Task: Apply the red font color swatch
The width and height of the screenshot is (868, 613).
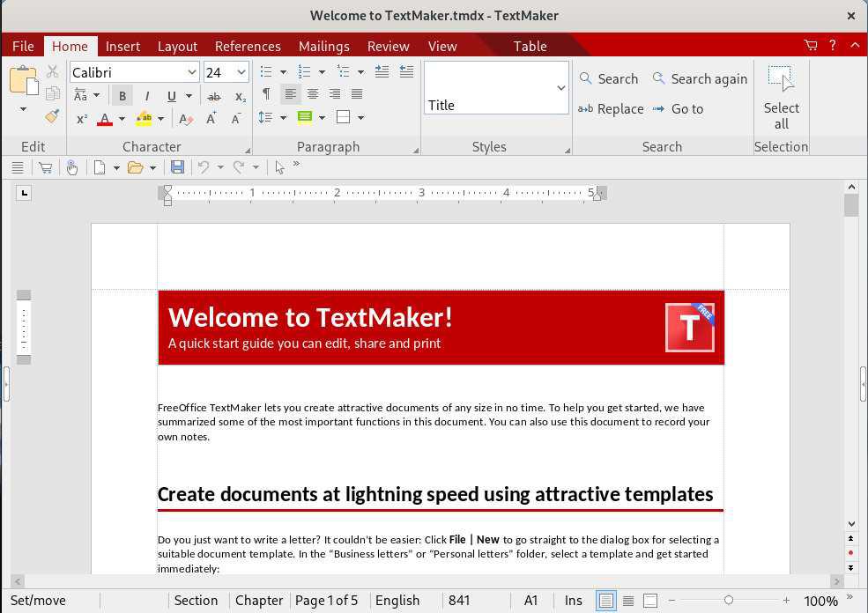Action: [105, 118]
